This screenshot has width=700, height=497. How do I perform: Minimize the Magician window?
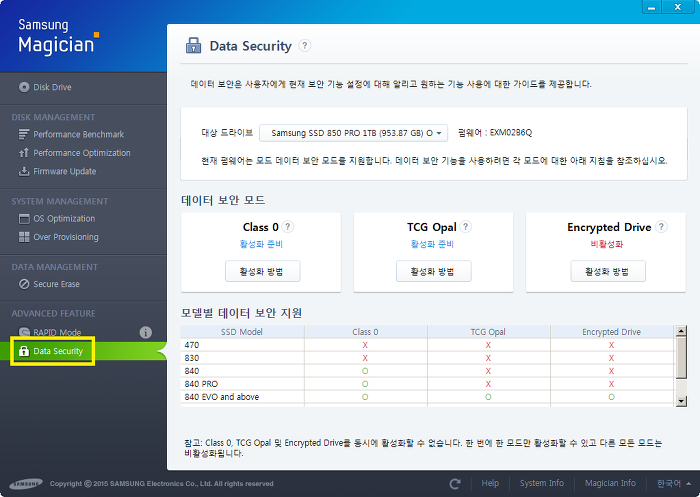coord(651,7)
